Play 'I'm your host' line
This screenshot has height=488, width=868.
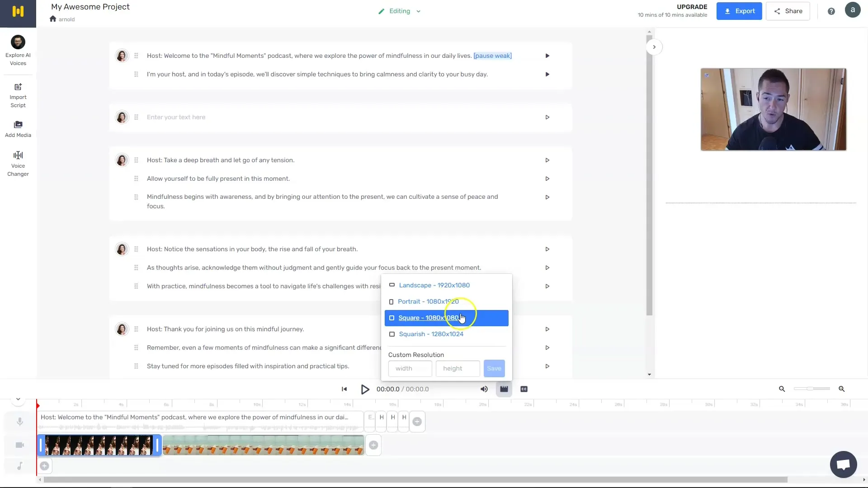coord(547,74)
